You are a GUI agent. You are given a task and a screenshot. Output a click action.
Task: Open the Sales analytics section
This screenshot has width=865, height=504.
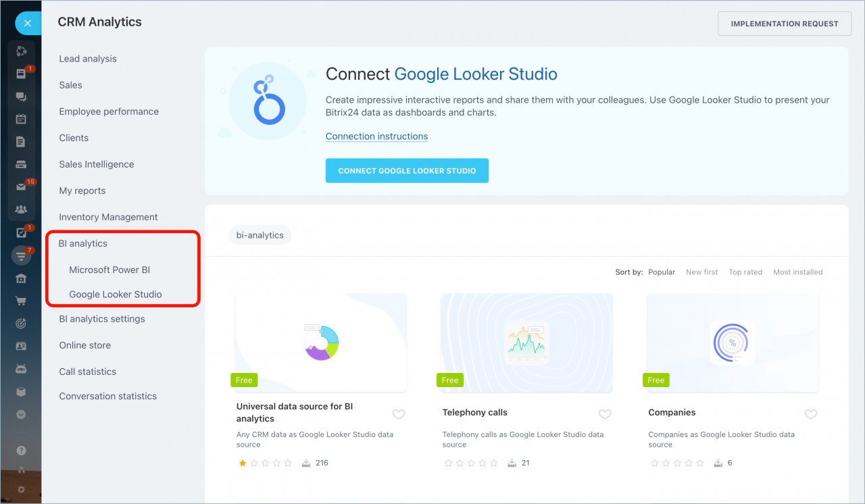click(x=70, y=85)
